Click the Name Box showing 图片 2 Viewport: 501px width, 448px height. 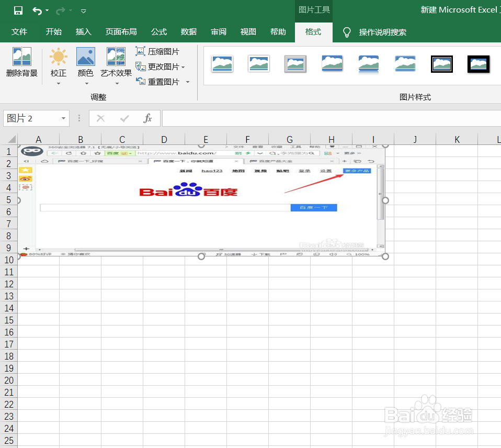(31, 118)
